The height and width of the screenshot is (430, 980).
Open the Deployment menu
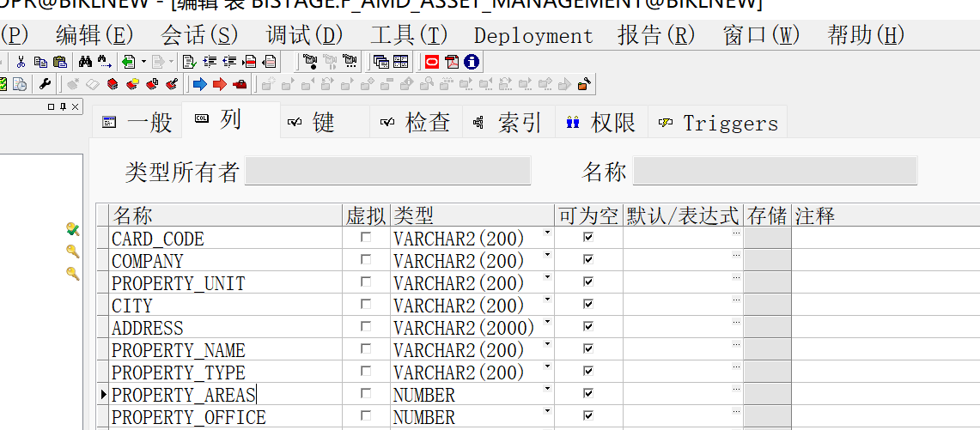(533, 36)
